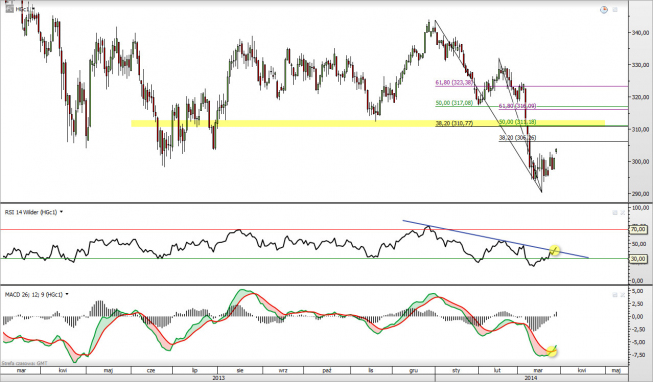This screenshot has width=653, height=382.
Task: Click the 2013 year label on time axis
Action: [x=219, y=377]
